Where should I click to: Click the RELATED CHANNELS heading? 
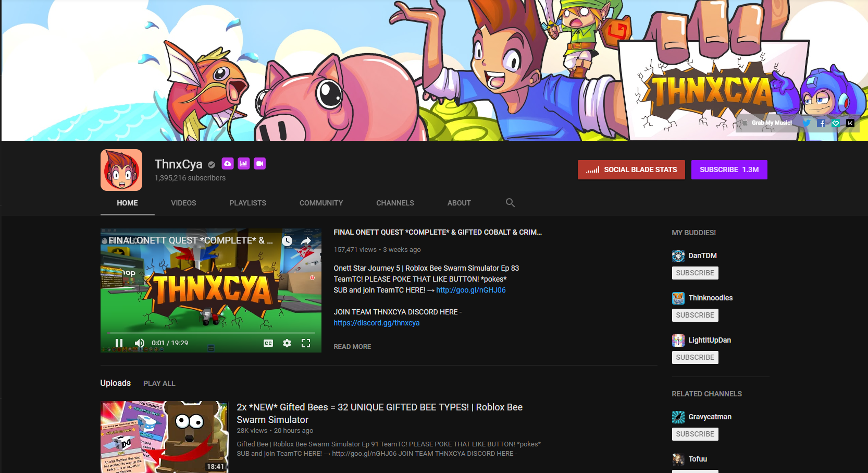[707, 394]
